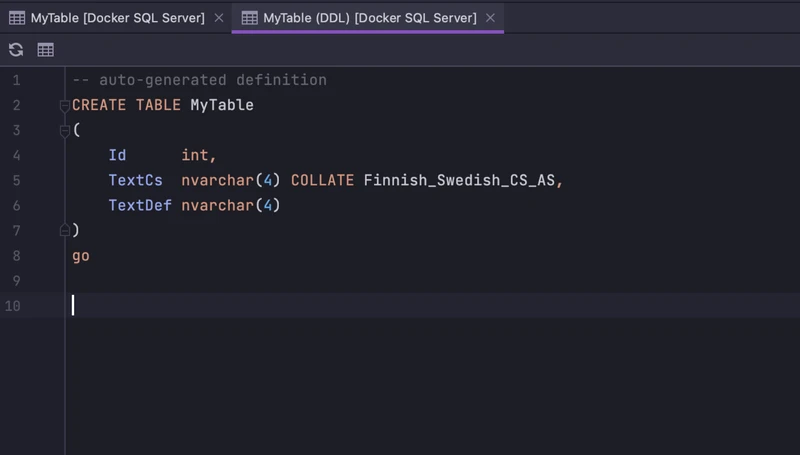Click the refresh icon in the toolbar
Image resolution: width=800 pixels, height=455 pixels.
click(16, 50)
